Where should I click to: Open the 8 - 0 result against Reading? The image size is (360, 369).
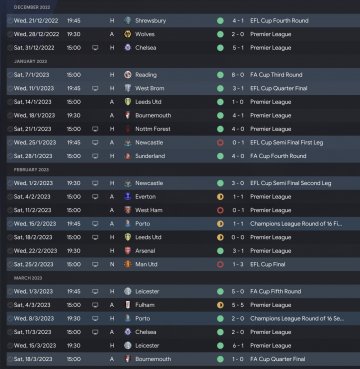point(238,75)
